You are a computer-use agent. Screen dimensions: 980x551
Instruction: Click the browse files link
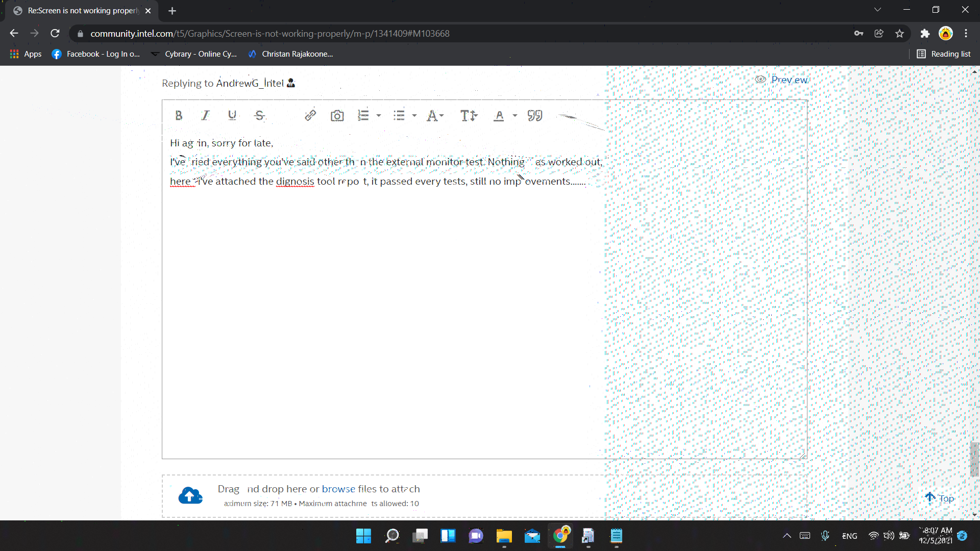click(x=338, y=489)
